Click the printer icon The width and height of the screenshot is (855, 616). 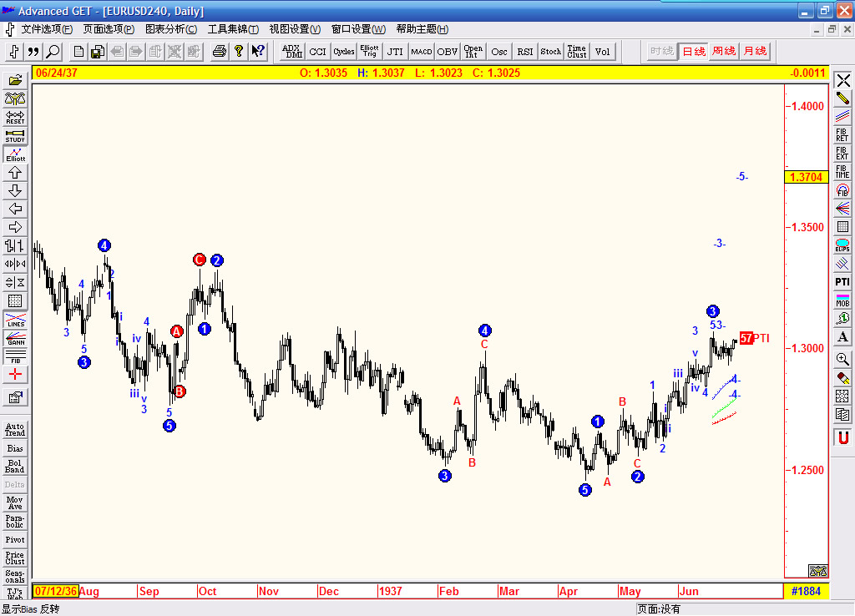pyautogui.click(x=220, y=52)
